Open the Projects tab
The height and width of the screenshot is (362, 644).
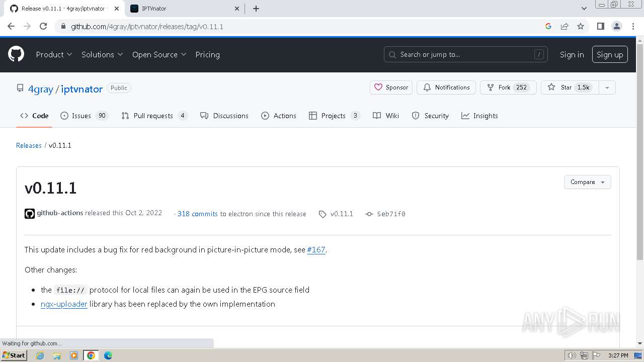(335, 116)
